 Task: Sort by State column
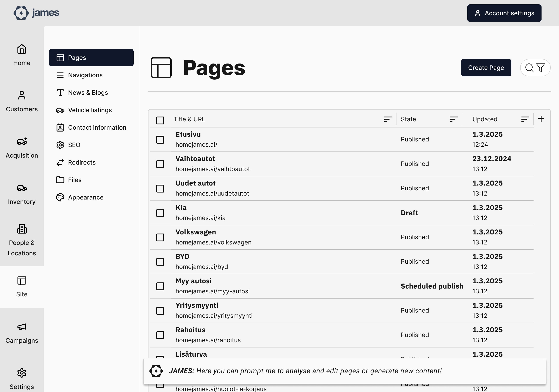point(453,119)
